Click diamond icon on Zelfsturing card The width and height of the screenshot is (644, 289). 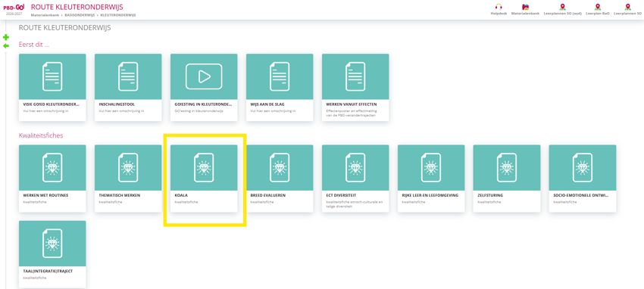coord(506,168)
